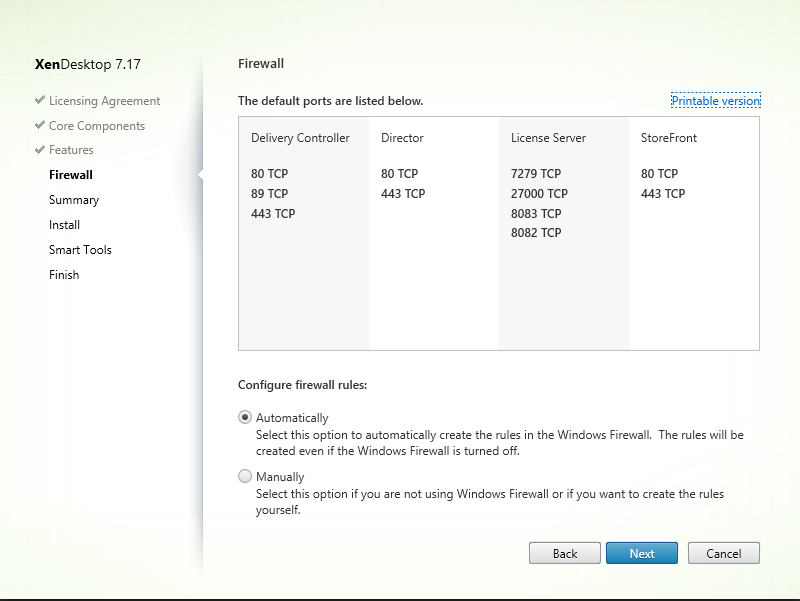Click the 8083 TCP port entry
This screenshot has height=601, width=800.
click(536, 214)
